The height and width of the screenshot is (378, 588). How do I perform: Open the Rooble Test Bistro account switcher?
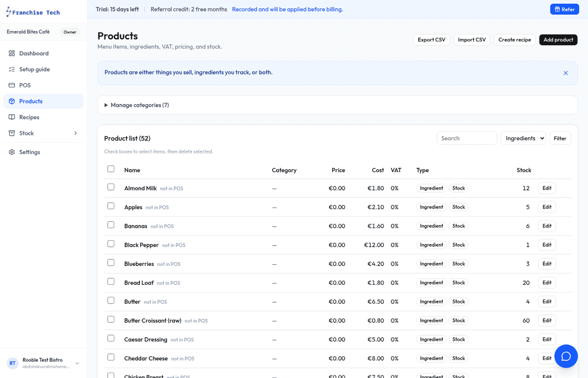[44, 363]
